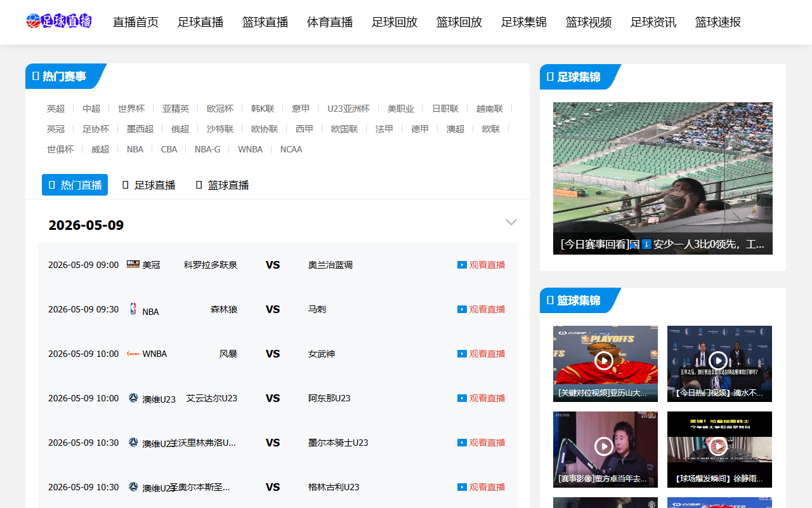Select 世俱杯 league filter
The image size is (812, 508).
[60, 149]
